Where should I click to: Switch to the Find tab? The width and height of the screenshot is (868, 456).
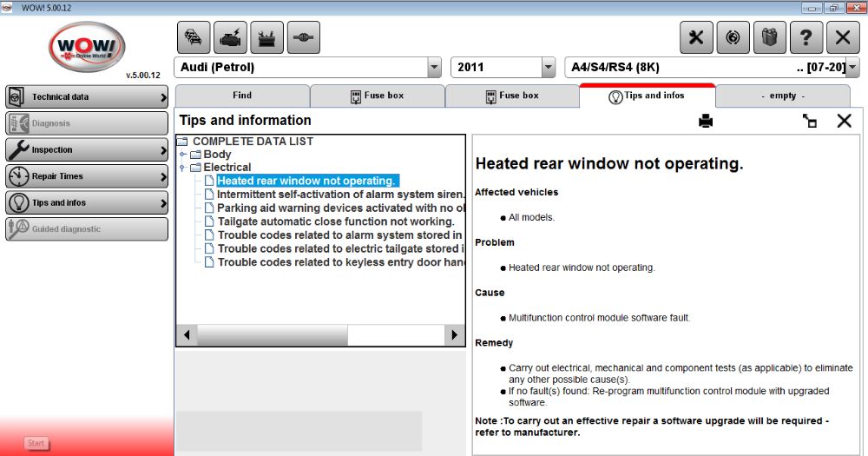[x=242, y=96]
